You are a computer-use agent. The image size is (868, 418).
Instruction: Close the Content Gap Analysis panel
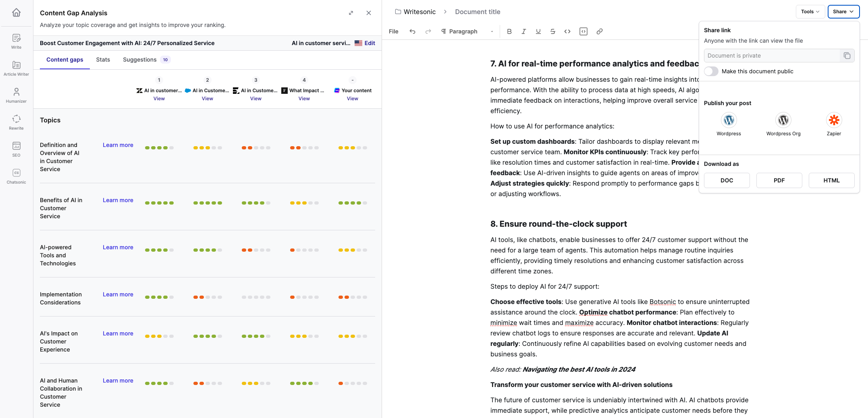369,13
